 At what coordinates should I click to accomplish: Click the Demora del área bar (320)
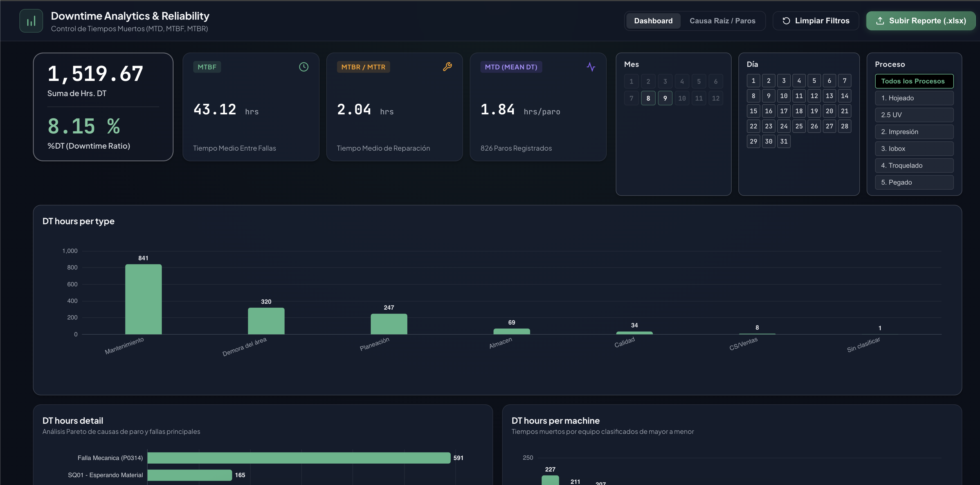(266, 321)
